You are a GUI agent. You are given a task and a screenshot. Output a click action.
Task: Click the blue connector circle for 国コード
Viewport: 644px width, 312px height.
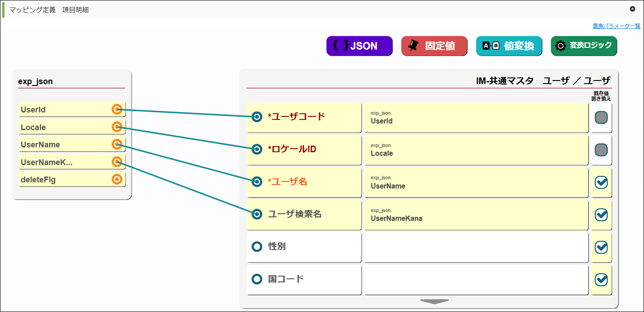click(x=257, y=279)
